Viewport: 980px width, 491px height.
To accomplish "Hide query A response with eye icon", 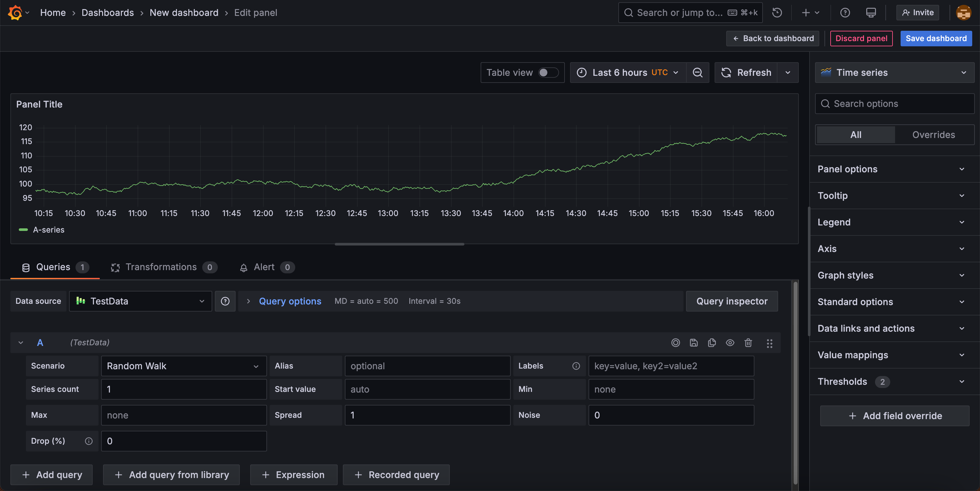I will (x=730, y=343).
